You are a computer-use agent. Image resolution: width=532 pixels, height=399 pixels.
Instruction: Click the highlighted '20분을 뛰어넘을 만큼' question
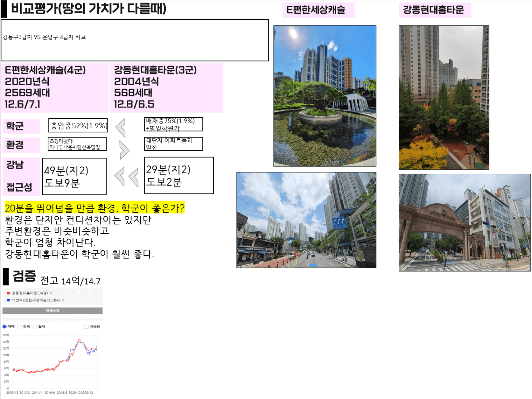click(95, 208)
